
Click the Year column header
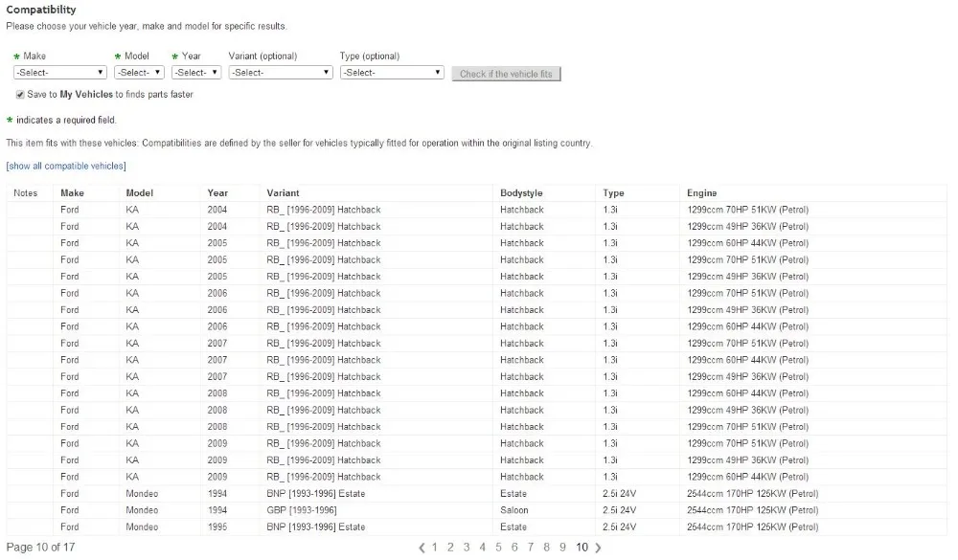click(217, 193)
